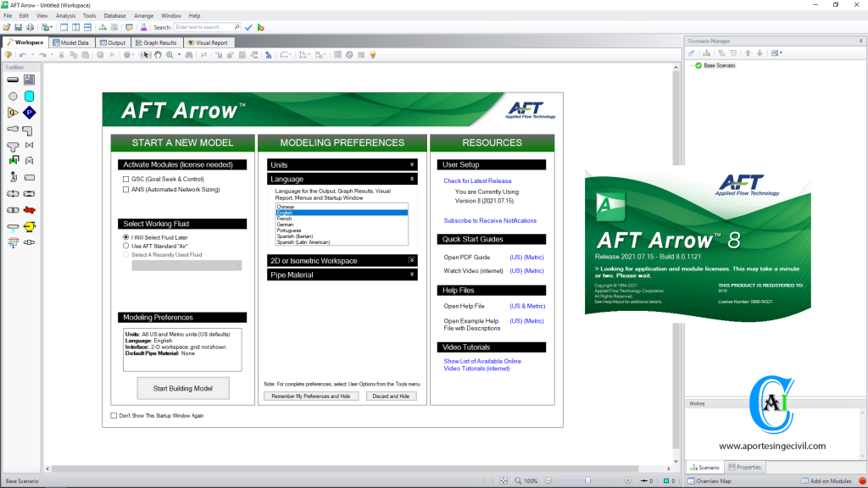Select the Pipe drawing tool in the Toolbox
868x488 pixels.
pyautogui.click(x=11, y=79)
